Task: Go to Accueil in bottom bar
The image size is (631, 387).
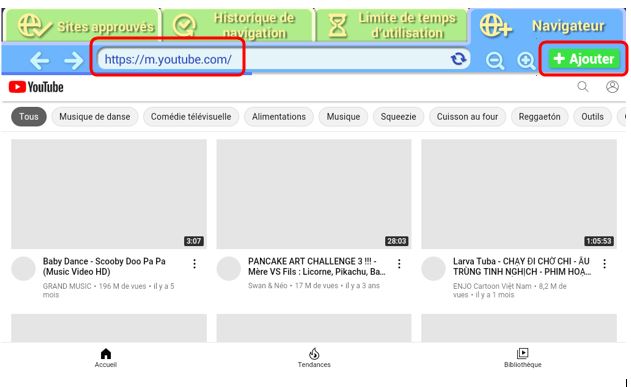Action: click(105, 358)
